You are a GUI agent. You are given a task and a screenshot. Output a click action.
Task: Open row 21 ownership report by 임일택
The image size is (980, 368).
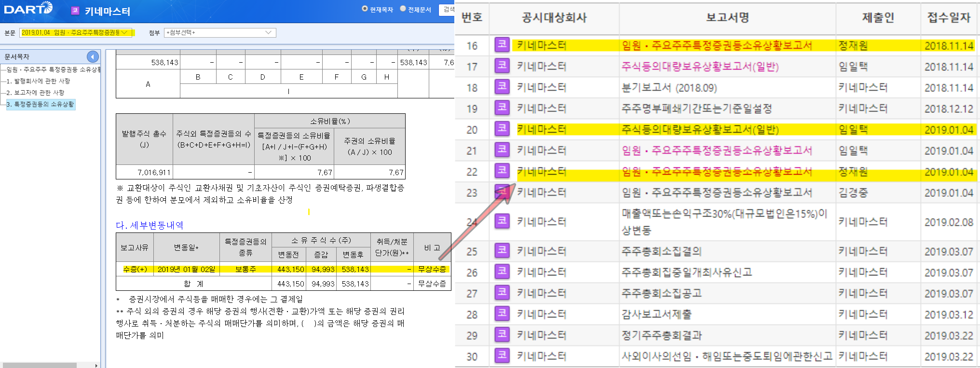[x=717, y=150]
